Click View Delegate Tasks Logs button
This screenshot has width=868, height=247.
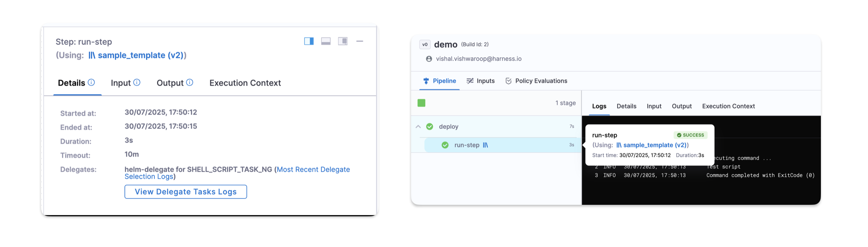[185, 192]
